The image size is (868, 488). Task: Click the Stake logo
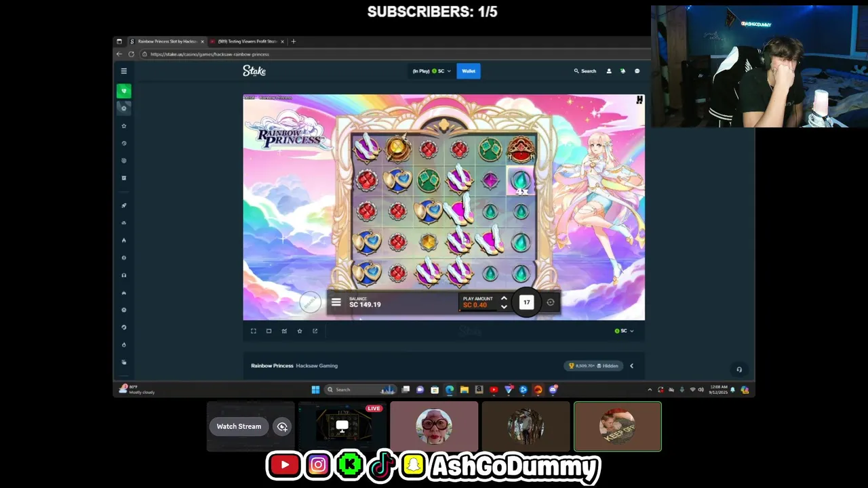[254, 70]
